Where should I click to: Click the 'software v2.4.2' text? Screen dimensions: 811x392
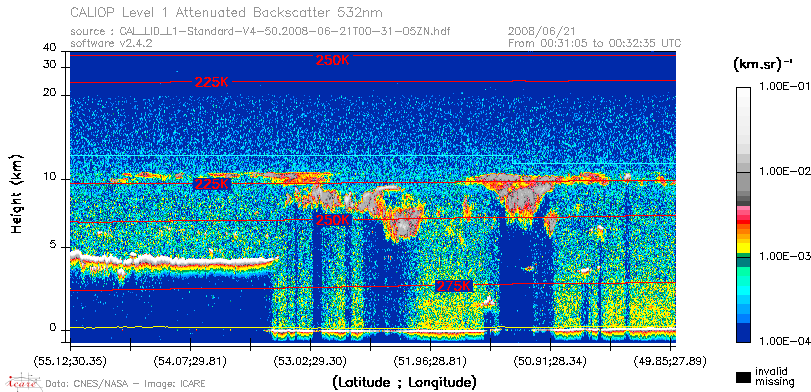pyautogui.click(x=111, y=43)
